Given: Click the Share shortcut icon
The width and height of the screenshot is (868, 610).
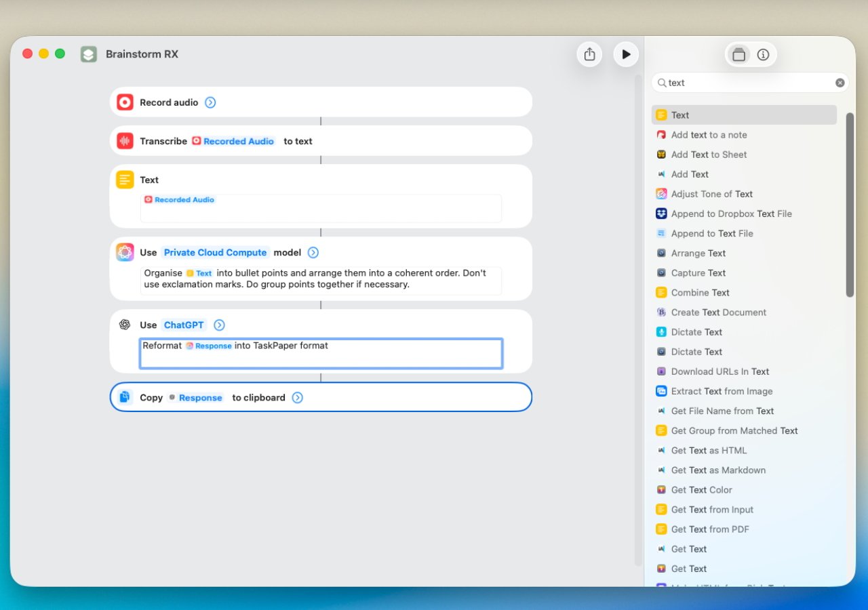Looking at the screenshot, I should pos(589,54).
